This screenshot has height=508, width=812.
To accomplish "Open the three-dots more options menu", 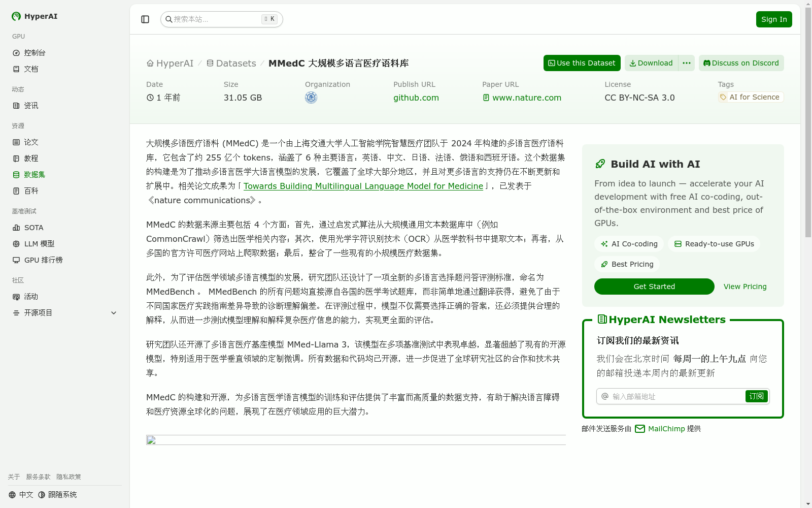I will coord(687,63).
